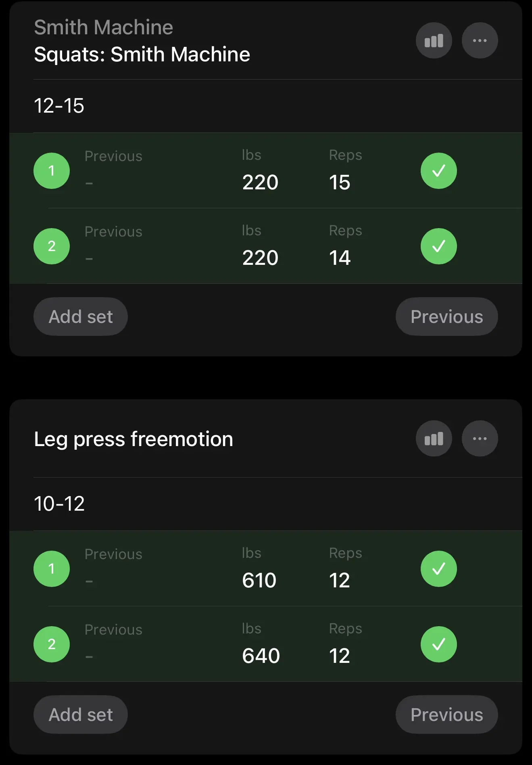532x765 pixels.
Task: Tap set 2 number badge for Leg press
Action: tap(52, 644)
